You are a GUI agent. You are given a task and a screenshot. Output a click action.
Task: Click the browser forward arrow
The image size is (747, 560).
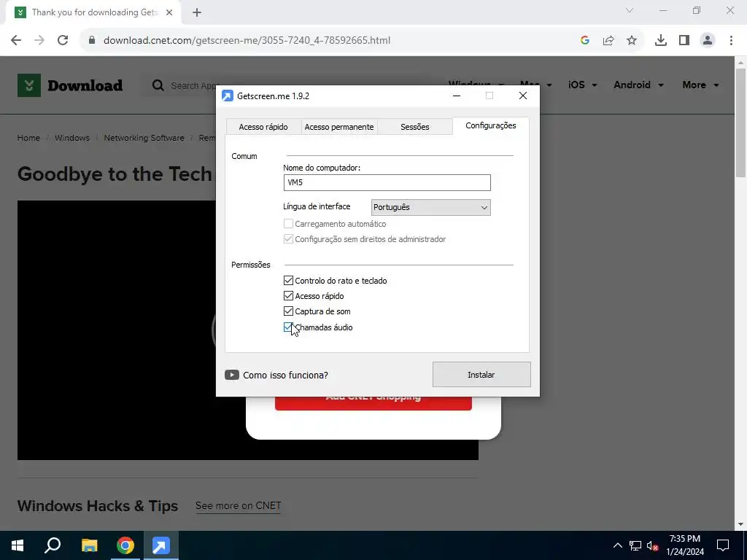[39, 40]
